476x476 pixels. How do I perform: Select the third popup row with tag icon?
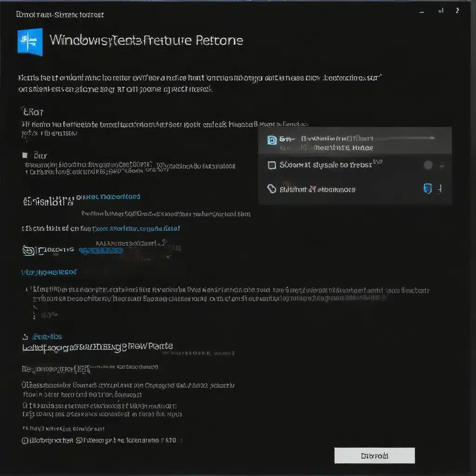[x=355, y=189]
